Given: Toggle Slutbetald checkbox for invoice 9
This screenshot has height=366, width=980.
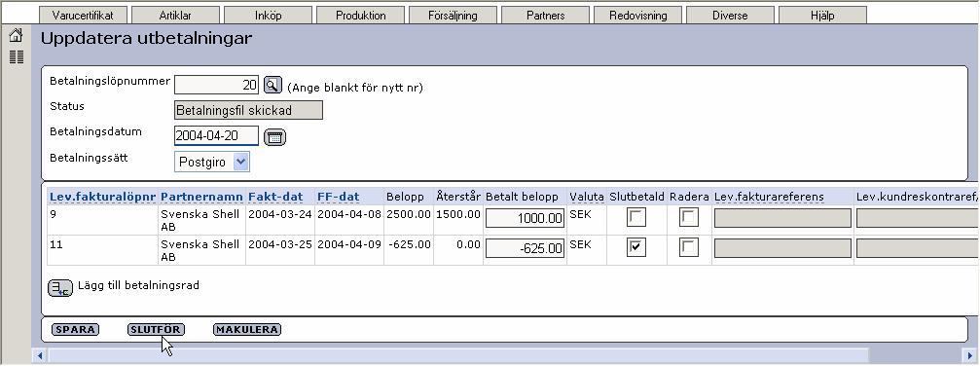Looking at the screenshot, I should tap(636, 218).
